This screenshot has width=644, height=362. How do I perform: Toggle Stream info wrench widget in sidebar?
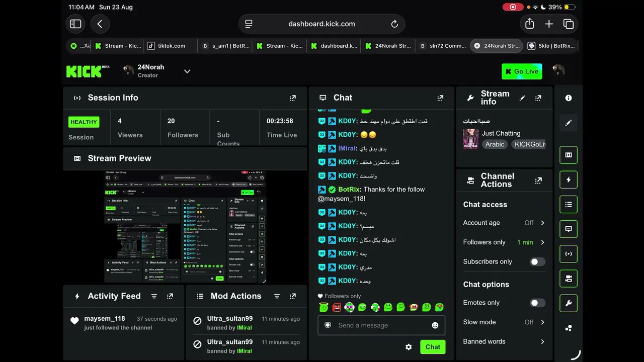pos(569,303)
